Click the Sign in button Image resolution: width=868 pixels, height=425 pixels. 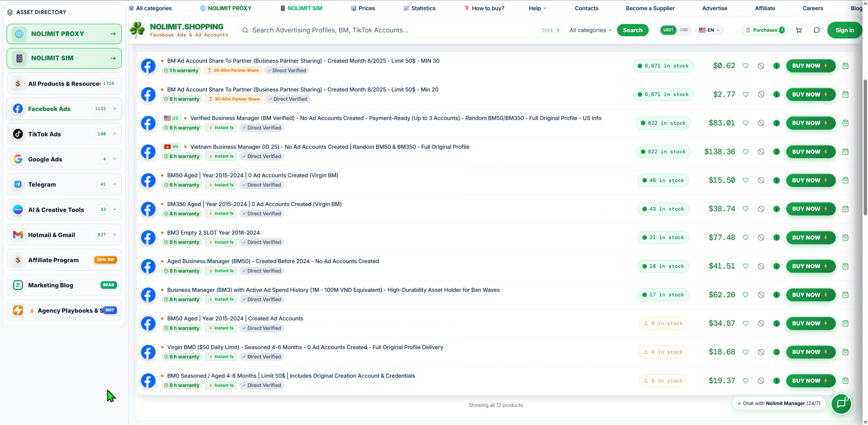(844, 30)
